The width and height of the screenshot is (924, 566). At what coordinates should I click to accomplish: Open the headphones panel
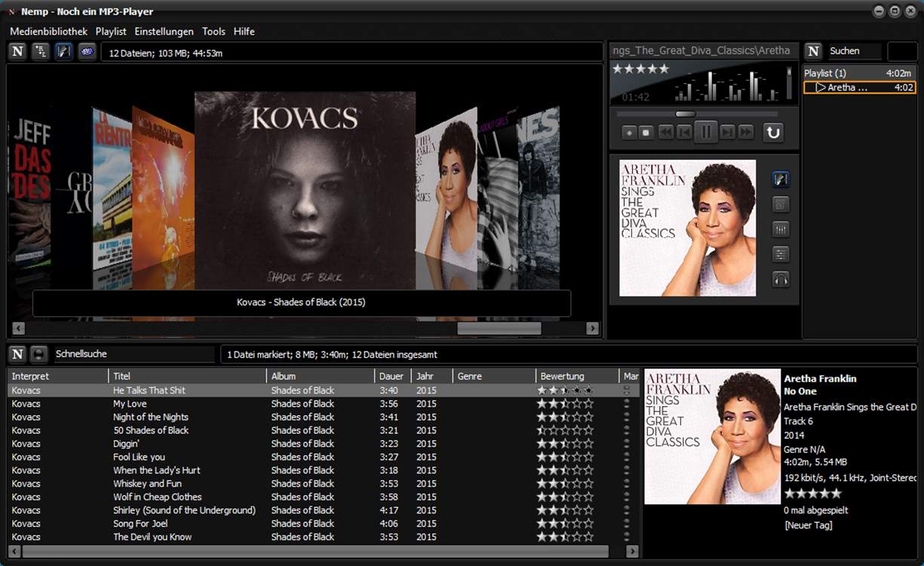781,279
